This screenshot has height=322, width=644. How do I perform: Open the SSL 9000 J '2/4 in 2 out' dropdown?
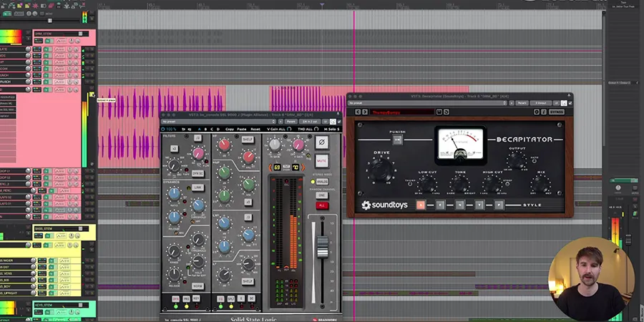pyautogui.click(x=309, y=122)
